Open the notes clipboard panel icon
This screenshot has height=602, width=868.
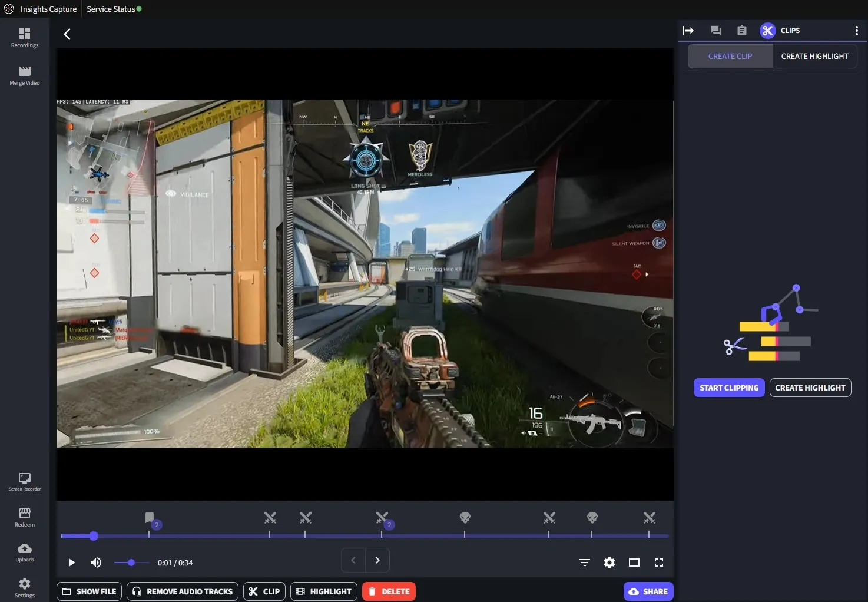[x=742, y=31]
